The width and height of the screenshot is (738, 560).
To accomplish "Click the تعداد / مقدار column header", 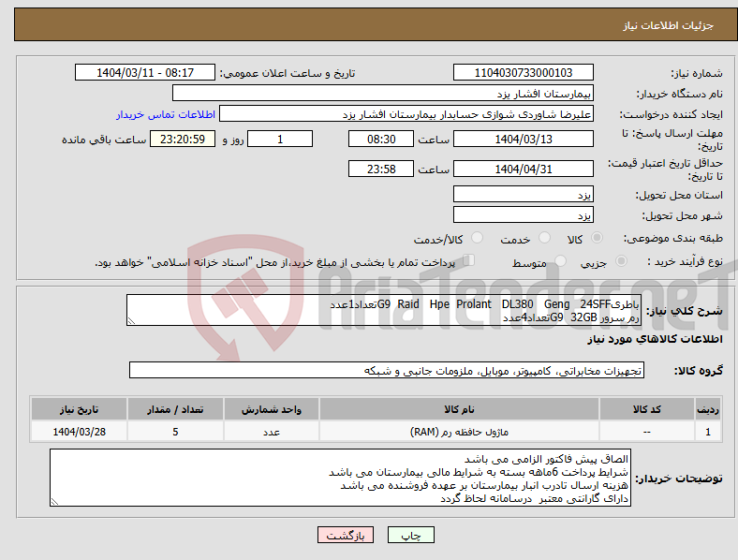I will tap(175, 409).
